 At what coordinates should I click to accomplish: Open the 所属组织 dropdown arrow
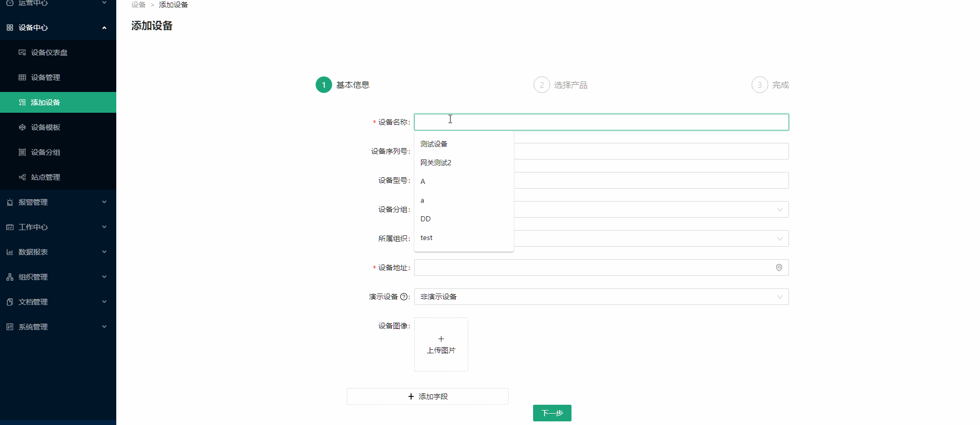[780, 238]
